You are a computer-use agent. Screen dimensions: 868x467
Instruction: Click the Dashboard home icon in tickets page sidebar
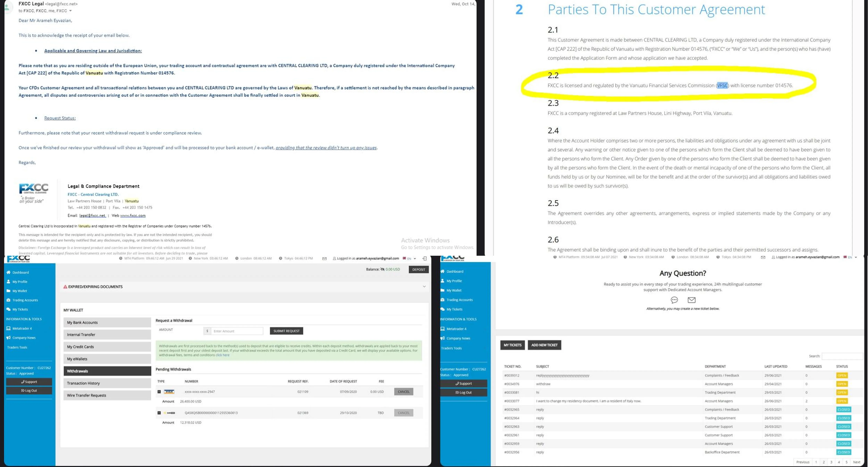tap(443, 271)
